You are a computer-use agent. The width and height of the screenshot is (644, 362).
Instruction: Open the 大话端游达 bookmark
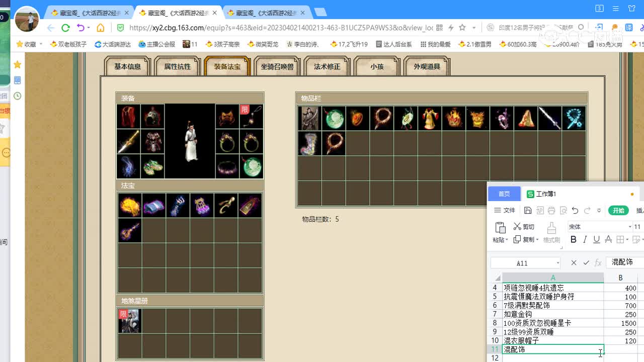(113, 44)
